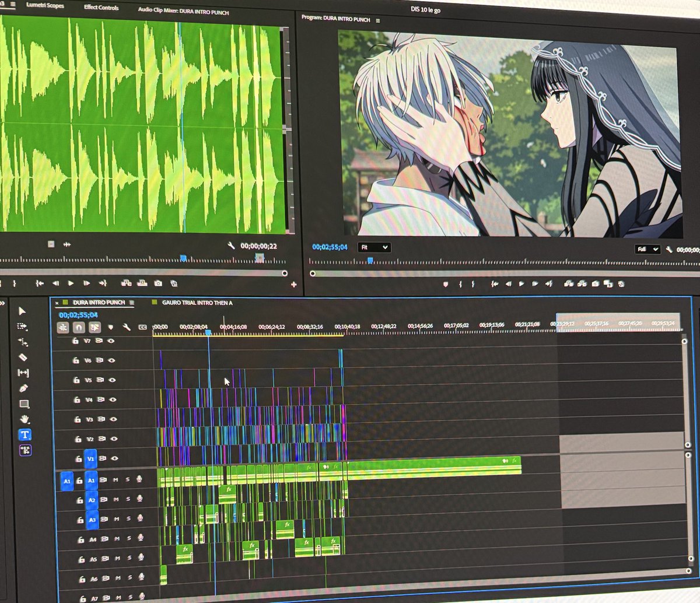This screenshot has width=700, height=603.
Task: Open Program monitor panel menu
Action: point(378,20)
